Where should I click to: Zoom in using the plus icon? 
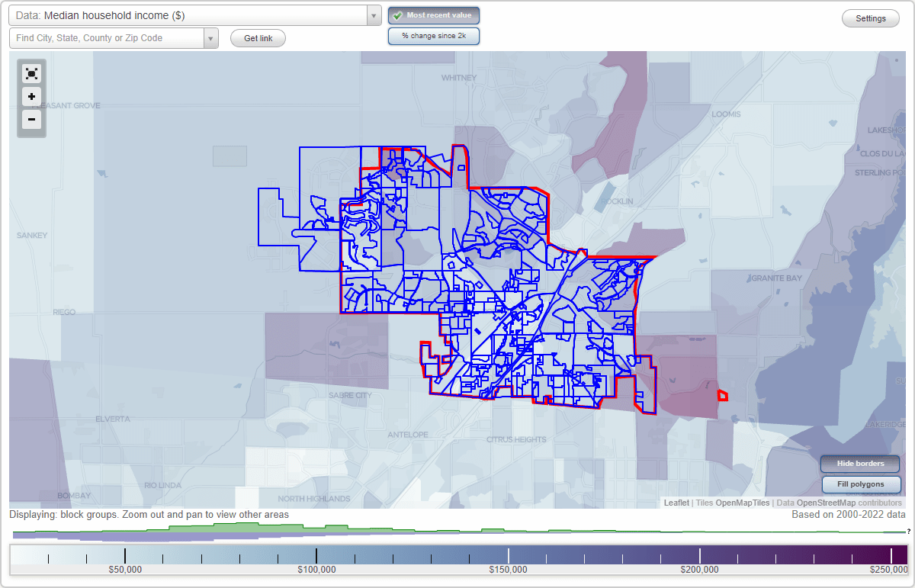[31, 96]
